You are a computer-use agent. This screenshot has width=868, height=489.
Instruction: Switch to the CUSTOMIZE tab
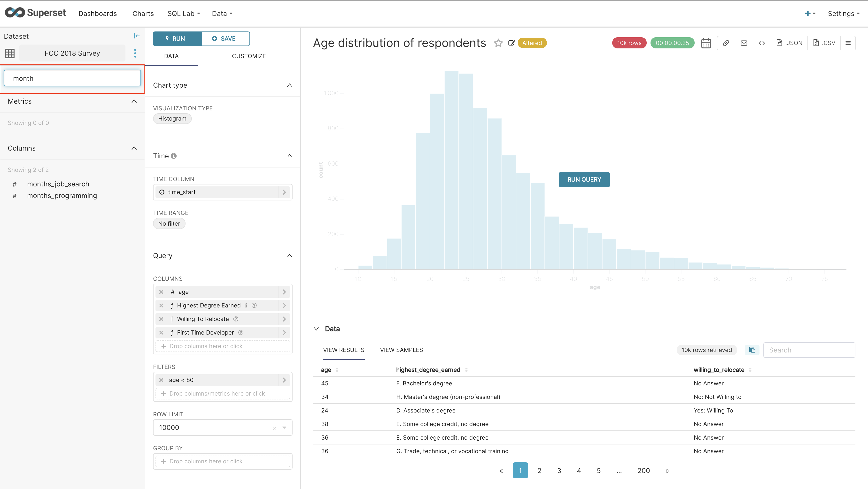249,56
